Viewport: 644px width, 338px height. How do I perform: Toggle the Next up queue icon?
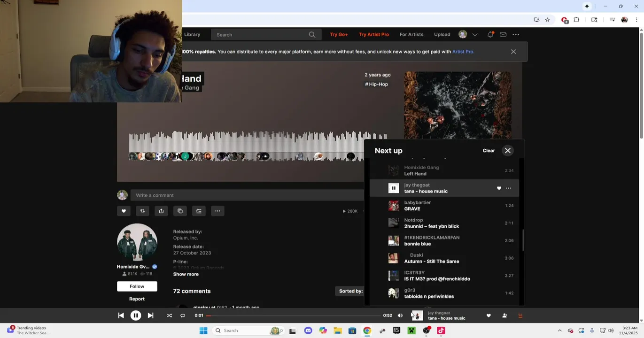pos(520,315)
